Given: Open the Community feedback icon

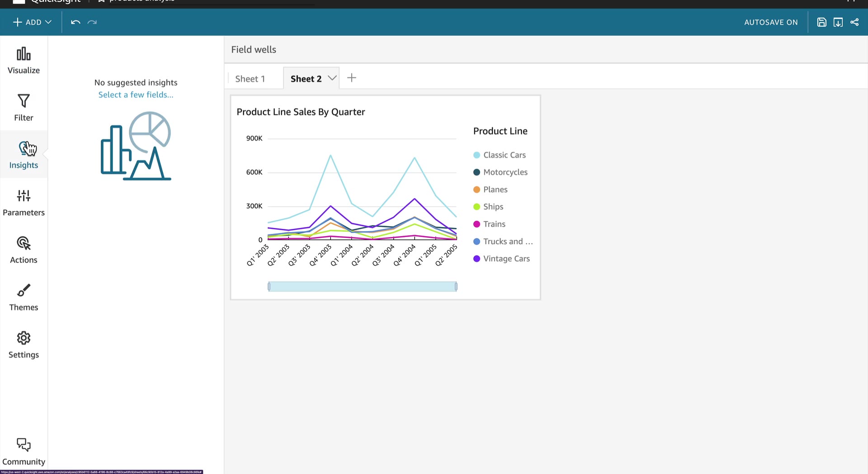Looking at the screenshot, I should 24,451.
